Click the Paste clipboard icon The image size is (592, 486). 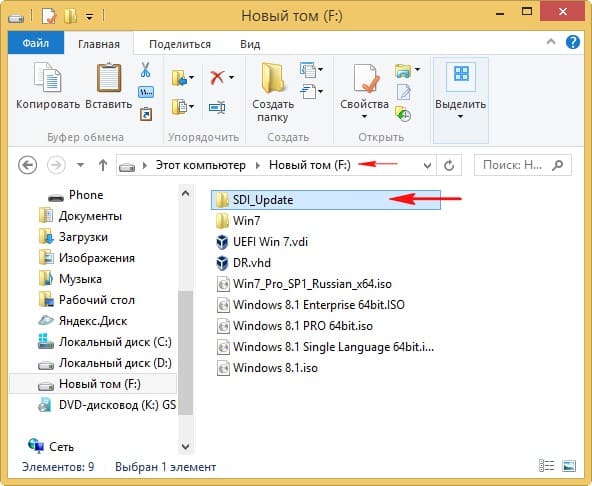pos(109,78)
